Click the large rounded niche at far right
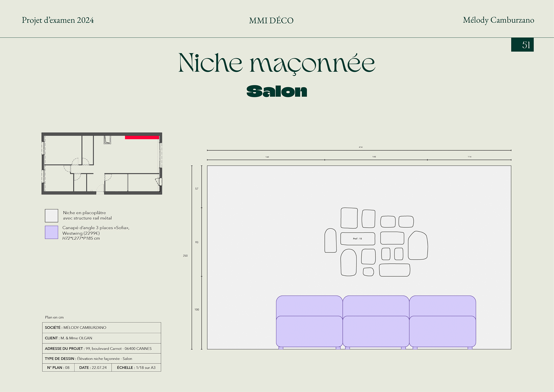 (418, 245)
